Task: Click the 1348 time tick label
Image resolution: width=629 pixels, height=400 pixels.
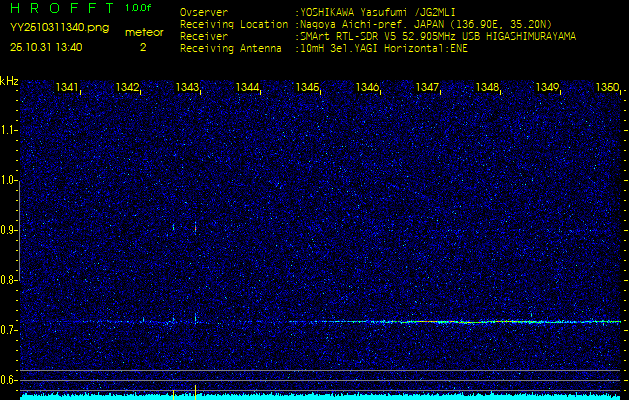Action: pyautogui.click(x=487, y=88)
